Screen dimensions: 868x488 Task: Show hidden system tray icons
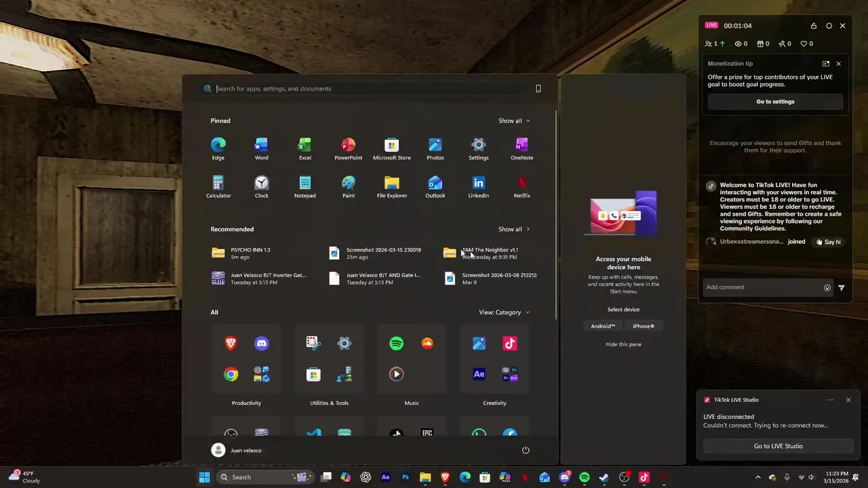pos(758,477)
